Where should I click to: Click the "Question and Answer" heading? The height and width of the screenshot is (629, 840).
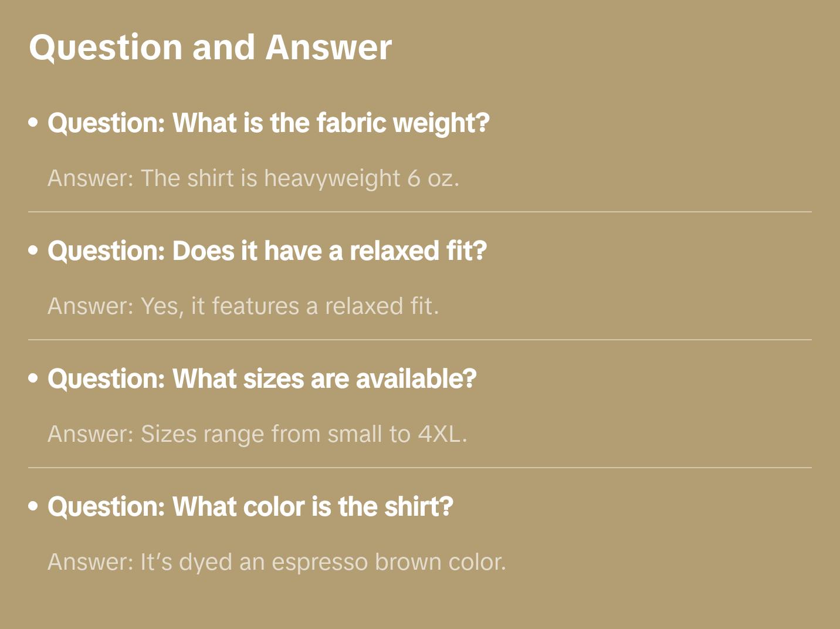coord(210,47)
